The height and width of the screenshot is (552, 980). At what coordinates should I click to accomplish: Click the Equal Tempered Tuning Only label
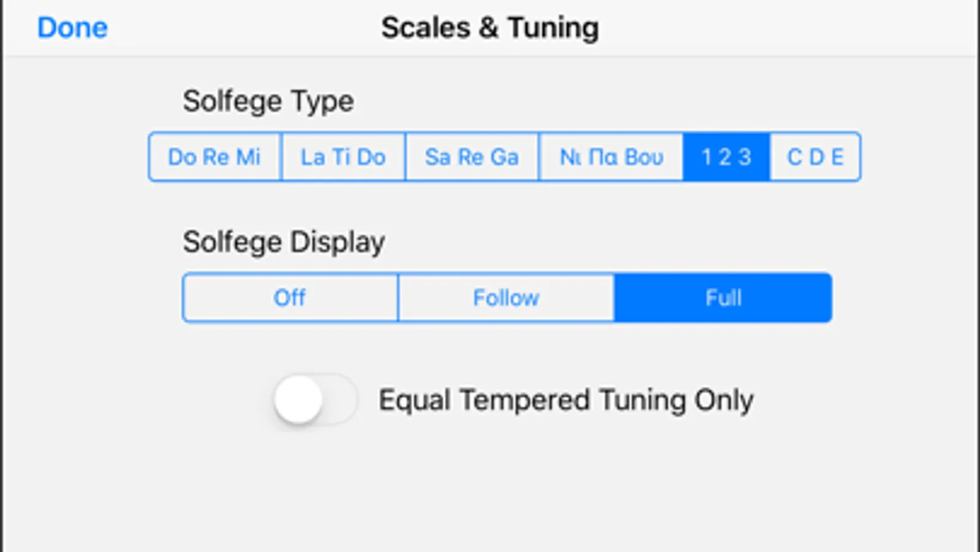(566, 401)
